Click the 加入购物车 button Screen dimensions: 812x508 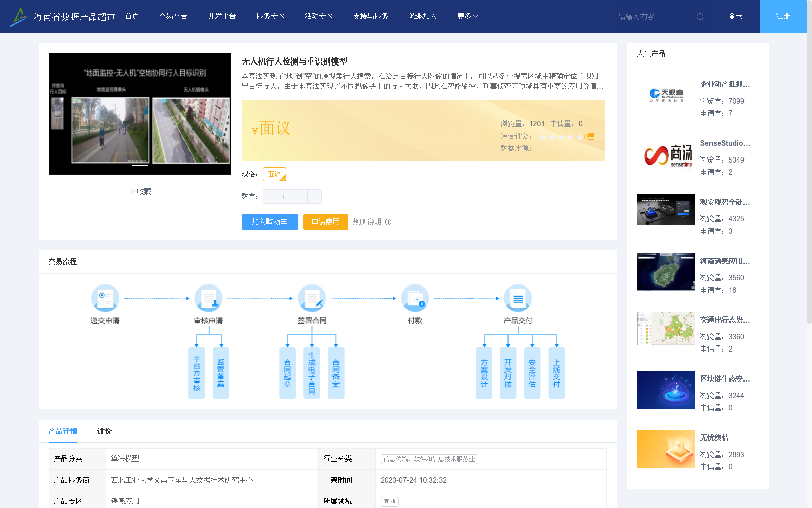[x=270, y=222]
